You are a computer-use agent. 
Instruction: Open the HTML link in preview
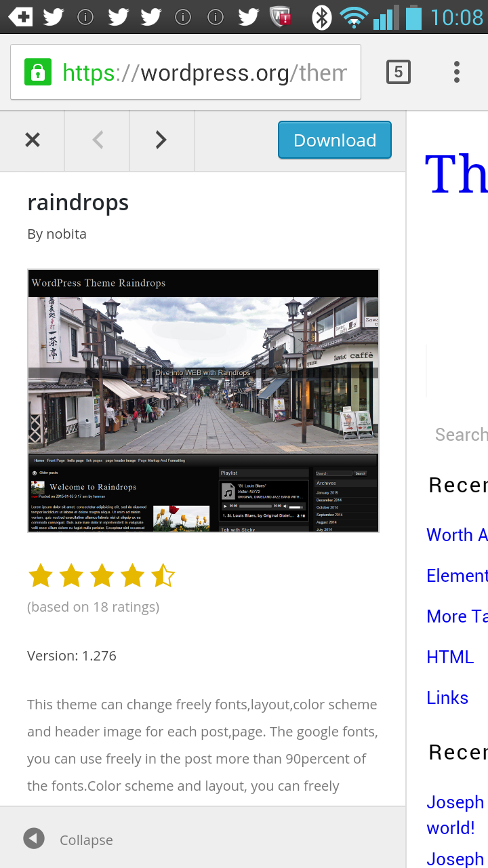point(450,657)
